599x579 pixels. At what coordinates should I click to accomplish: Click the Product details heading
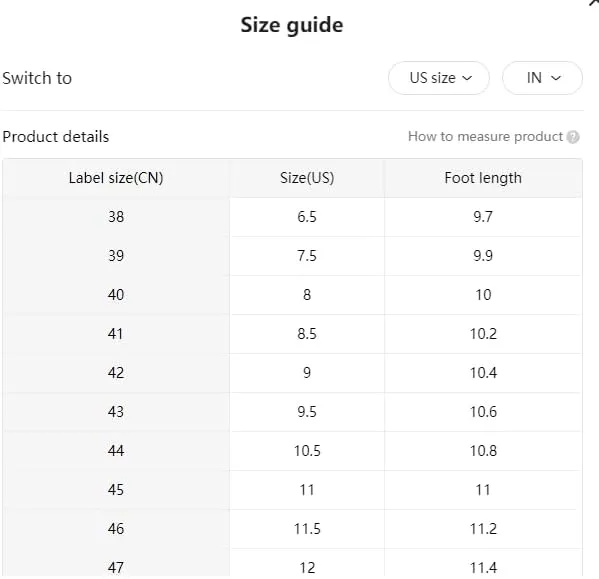click(x=56, y=137)
